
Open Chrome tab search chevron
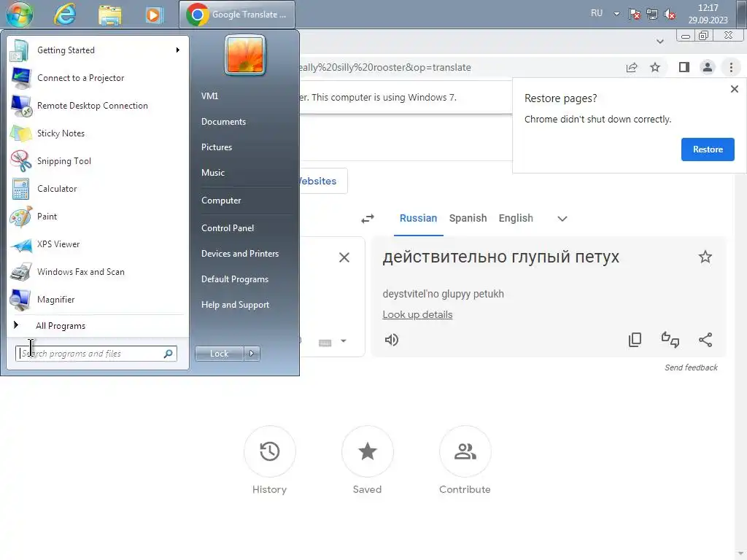click(x=659, y=42)
